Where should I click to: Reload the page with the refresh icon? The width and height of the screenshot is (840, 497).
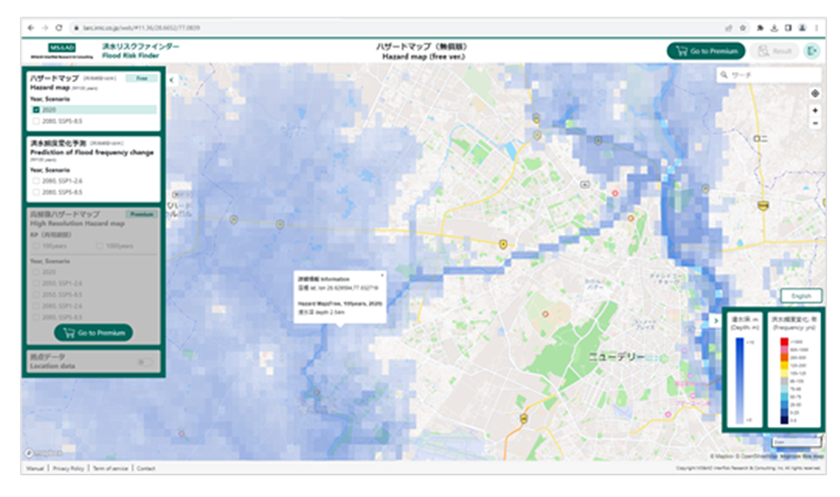pos(59,28)
